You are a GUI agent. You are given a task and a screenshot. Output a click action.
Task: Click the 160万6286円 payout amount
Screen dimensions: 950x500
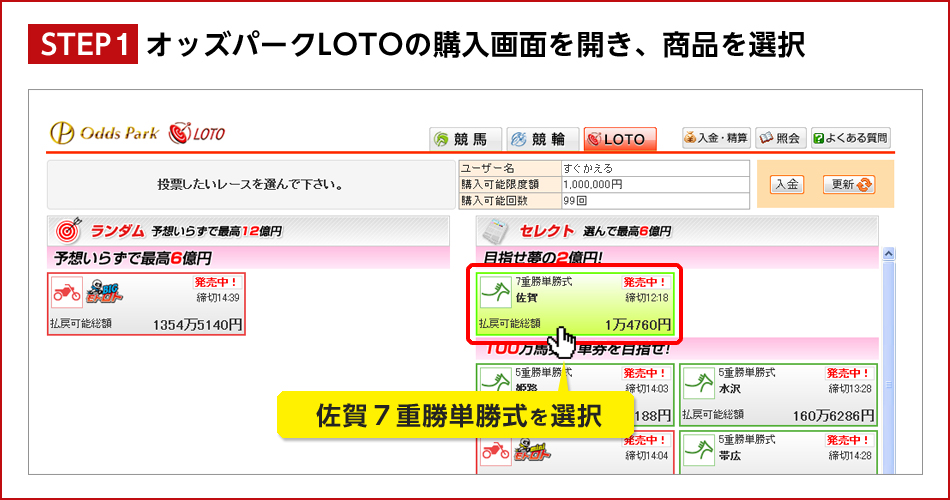point(834,416)
